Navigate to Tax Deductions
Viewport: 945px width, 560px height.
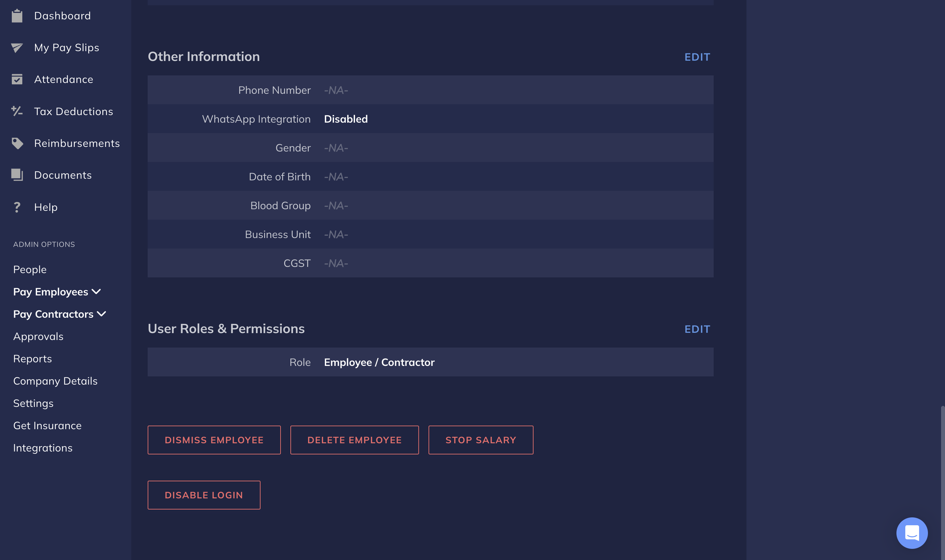[x=73, y=111]
